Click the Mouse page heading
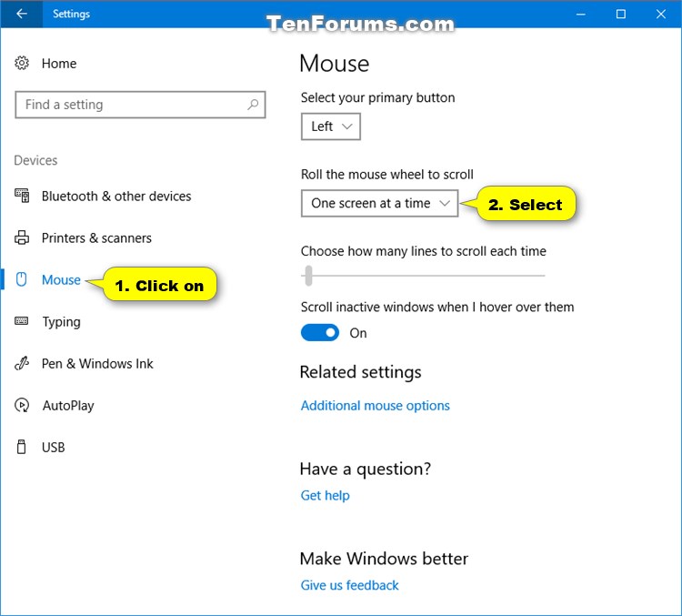Screen dimensions: 682x616 point(335,64)
